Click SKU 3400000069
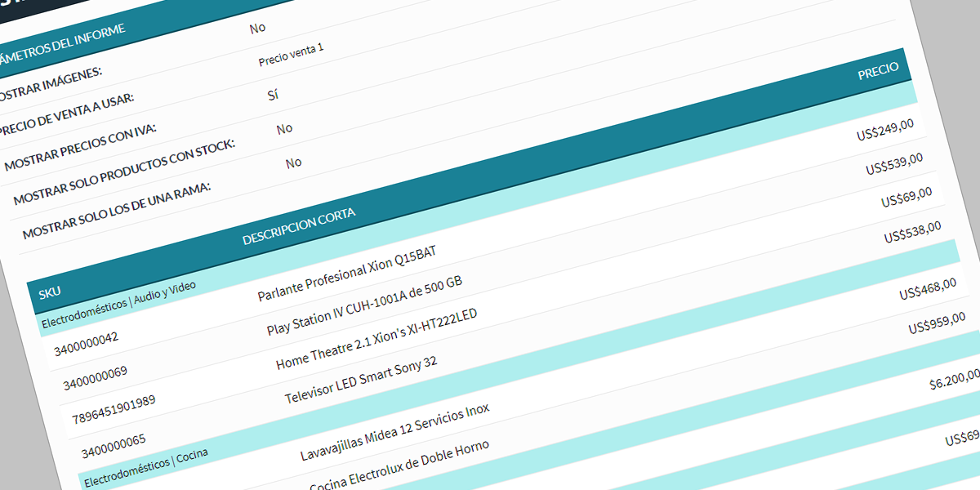Image resolution: width=980 pixels, height=490 pixels. (x=95, y=376)
